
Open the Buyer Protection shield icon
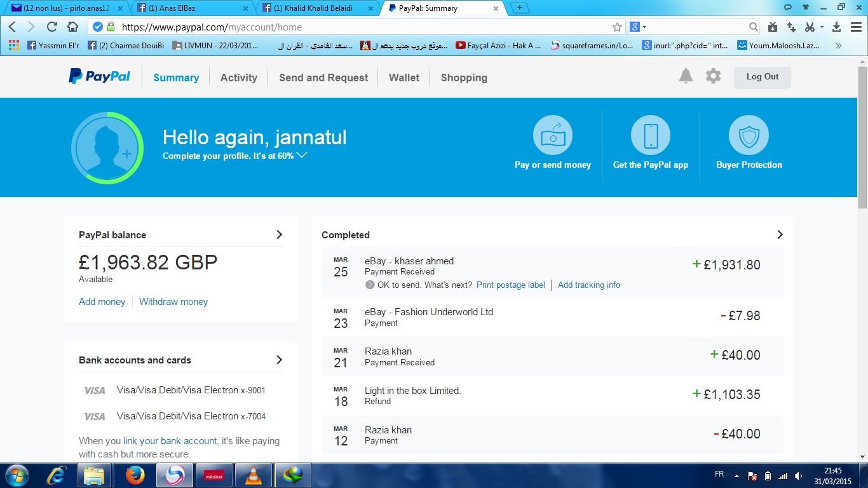pos(749,135)
